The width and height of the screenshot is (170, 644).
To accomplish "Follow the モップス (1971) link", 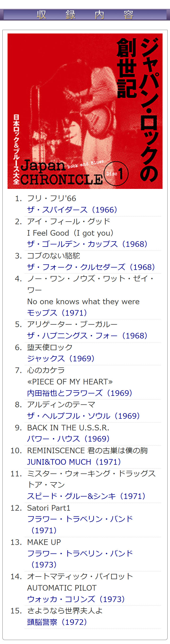I will pyautogui.click(x=57, y=313).
